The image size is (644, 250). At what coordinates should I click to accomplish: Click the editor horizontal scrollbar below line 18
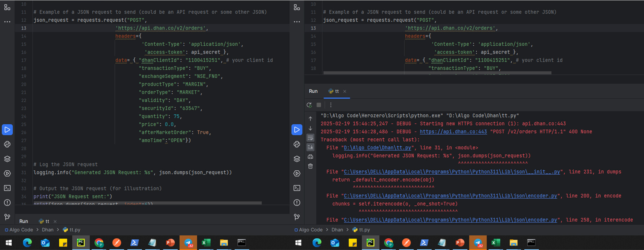(437, 73)
